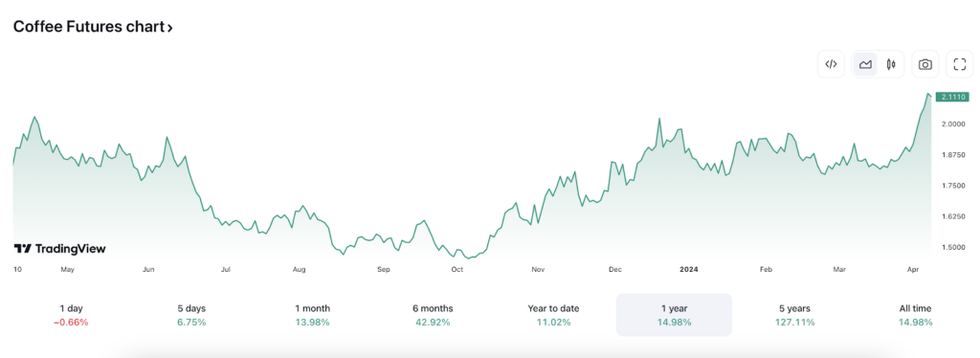Select the 6 months range

tap(433, 315)
